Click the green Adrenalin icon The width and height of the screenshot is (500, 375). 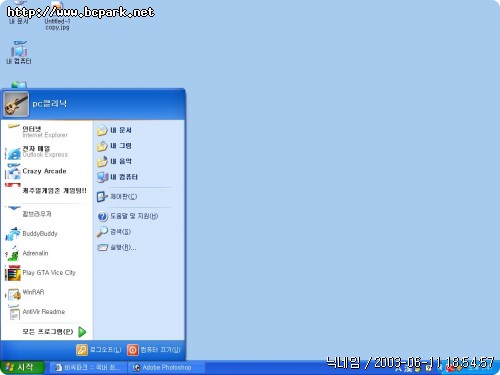(x=13, y=254)
